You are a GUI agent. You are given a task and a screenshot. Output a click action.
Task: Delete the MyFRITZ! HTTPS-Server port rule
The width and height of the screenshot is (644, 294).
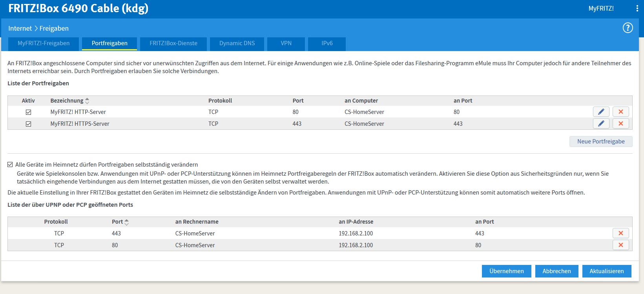coord(620,124)
